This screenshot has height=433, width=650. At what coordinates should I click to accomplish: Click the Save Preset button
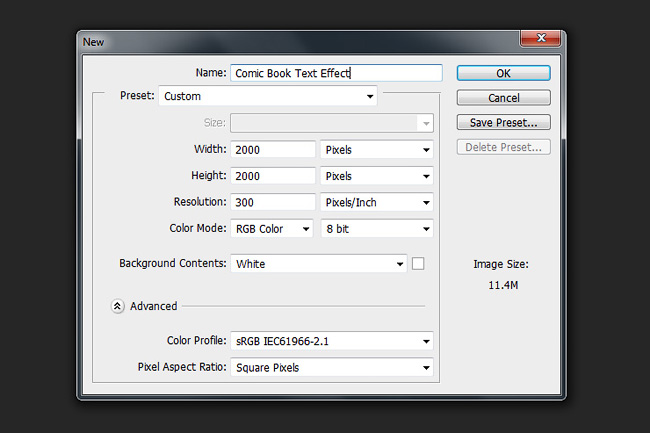pyautogui.click(x=504, y=123)
